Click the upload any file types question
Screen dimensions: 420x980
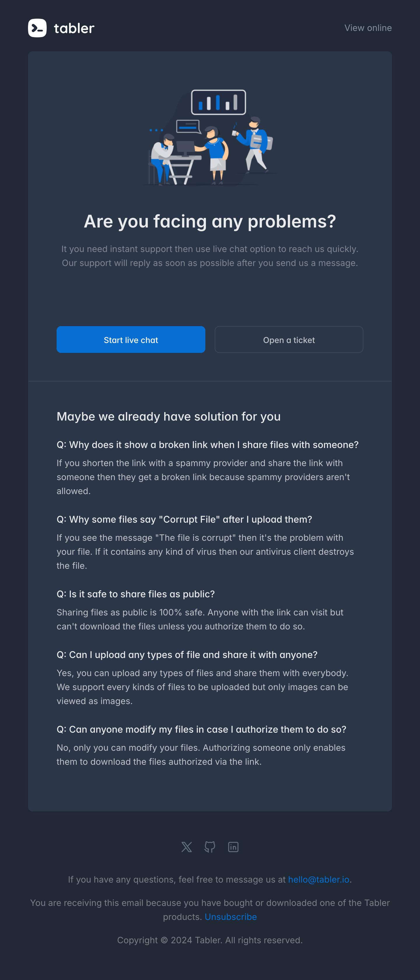point(187,655)
